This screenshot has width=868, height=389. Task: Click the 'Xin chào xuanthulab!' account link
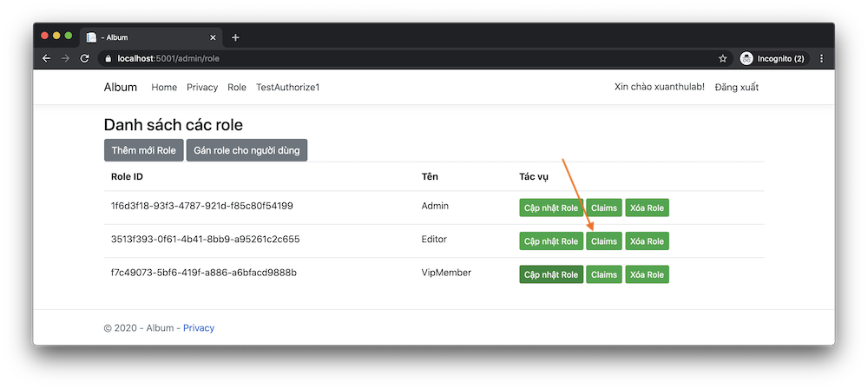pos(660,87)
